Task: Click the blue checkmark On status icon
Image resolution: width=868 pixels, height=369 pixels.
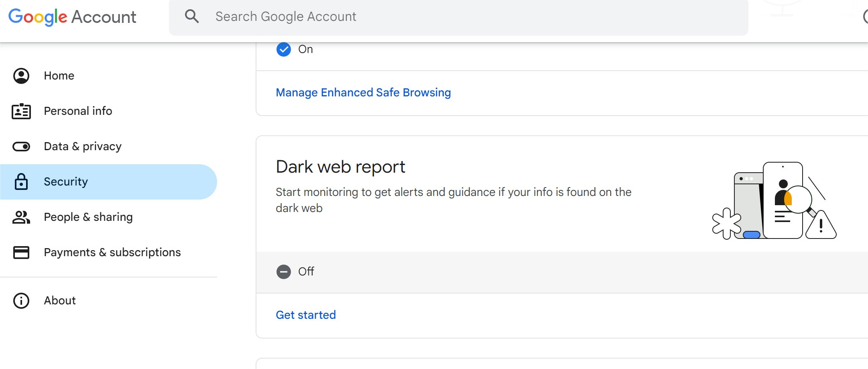Action: click(284, 49)
